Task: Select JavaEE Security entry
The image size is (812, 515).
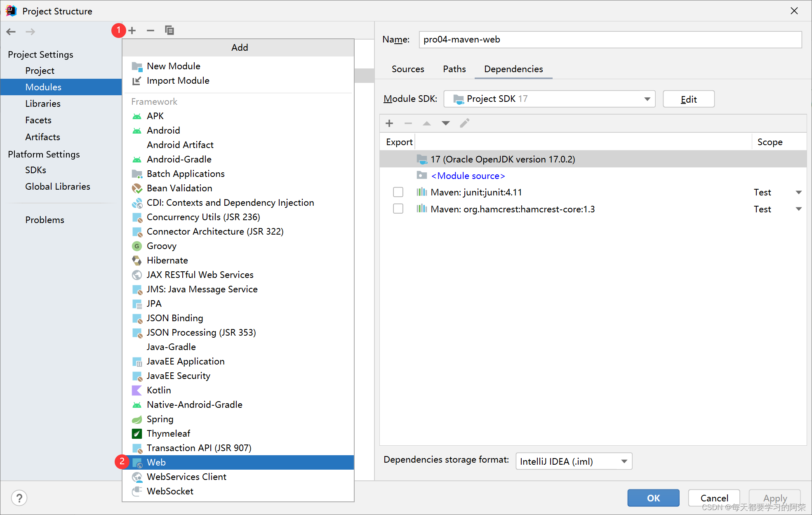Action: click(x=238, y=376)
